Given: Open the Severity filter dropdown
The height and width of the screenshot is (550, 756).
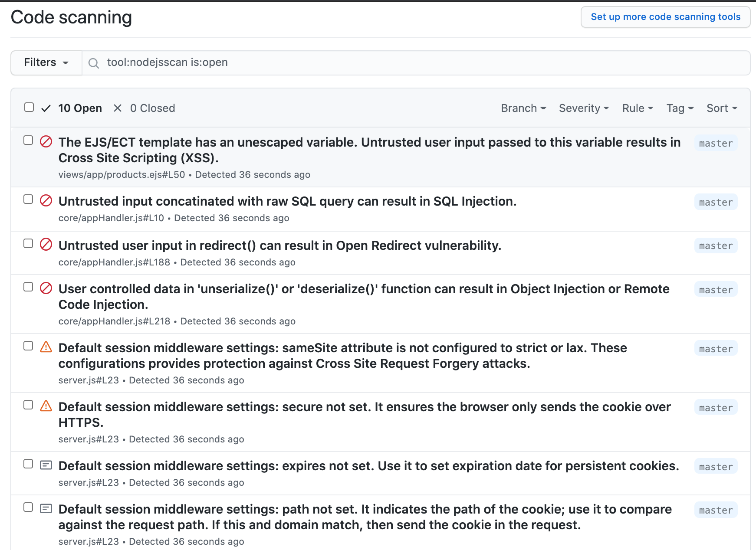Looking at the screenshot, I should [583, 108].
